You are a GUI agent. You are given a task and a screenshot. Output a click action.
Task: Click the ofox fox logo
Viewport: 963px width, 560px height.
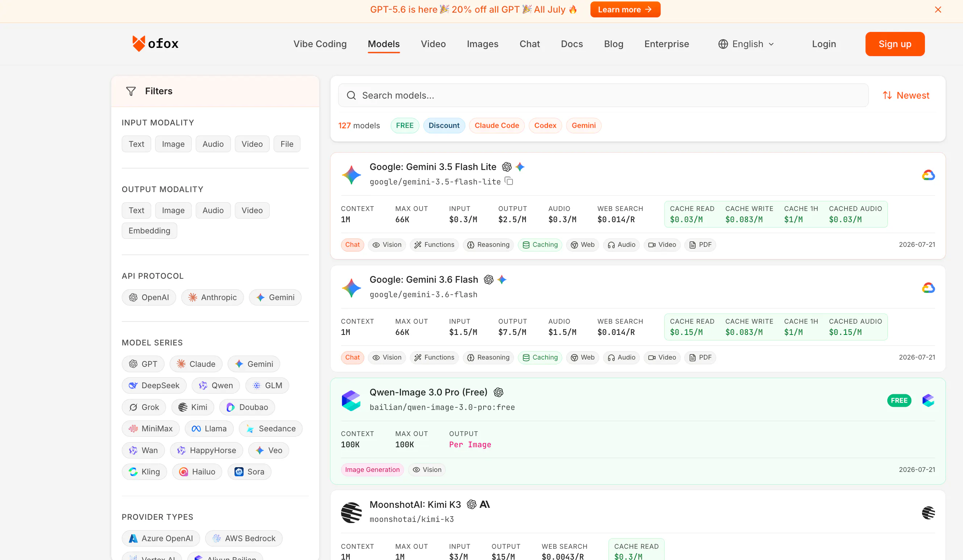(x=155, y=43)
